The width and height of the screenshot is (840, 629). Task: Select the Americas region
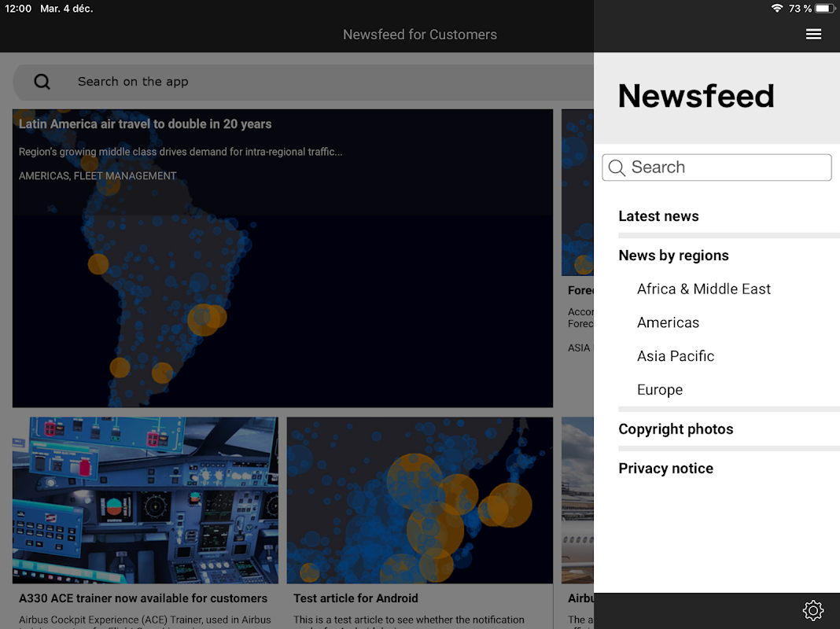click(668, 322)
